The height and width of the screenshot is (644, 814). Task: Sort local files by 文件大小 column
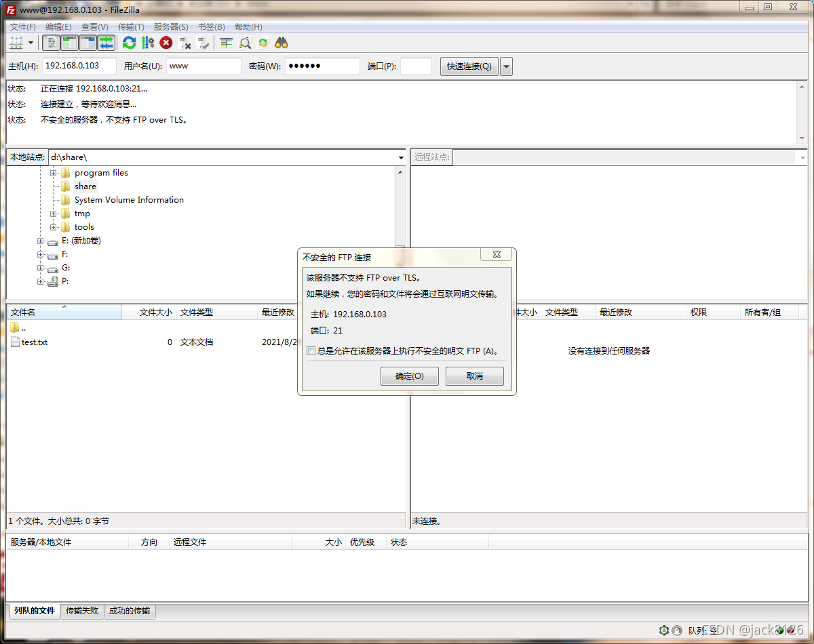click(x=149, y=313)
